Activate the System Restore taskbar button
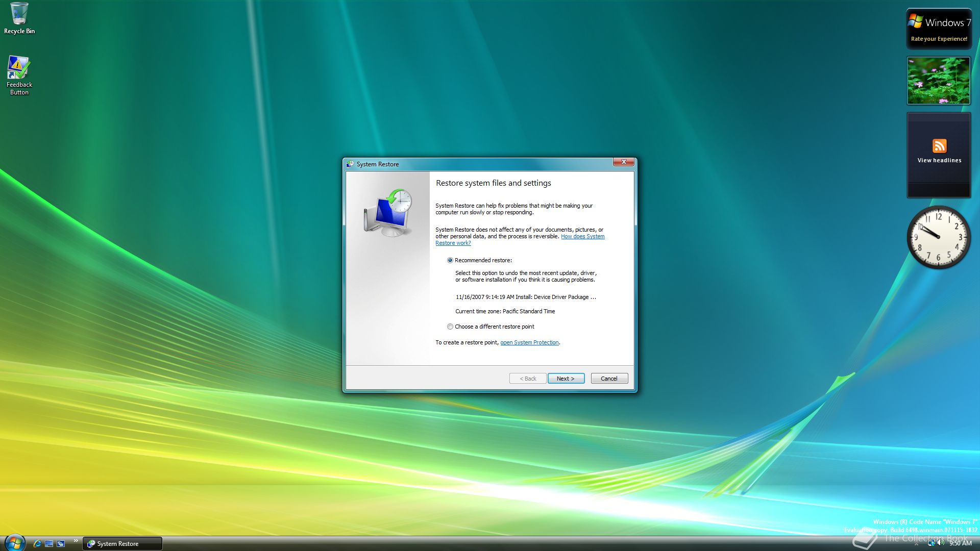This screenshot has width=980, height=551. [x=122, y=543]
